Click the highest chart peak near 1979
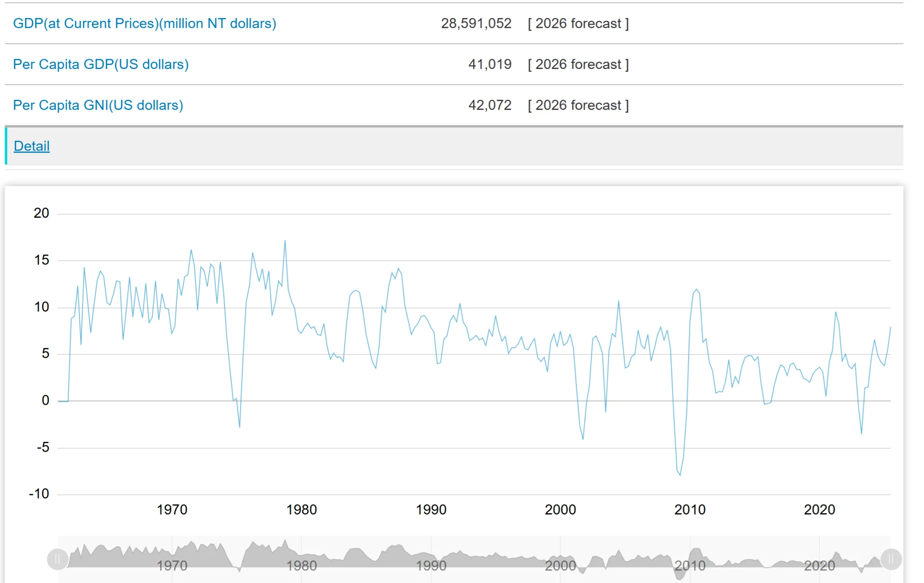The height and width of the screenshot is (583, 924). (285, 241)
